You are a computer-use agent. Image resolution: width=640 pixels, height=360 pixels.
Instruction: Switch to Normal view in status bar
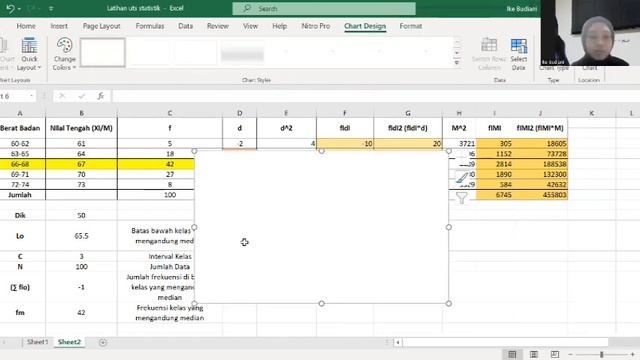(512, 354)
